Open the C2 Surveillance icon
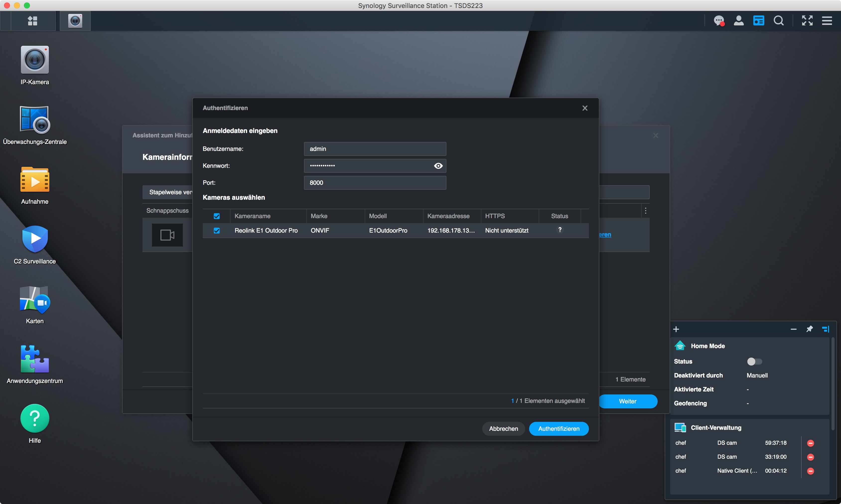841x504 pixels. tap(35, 240)
